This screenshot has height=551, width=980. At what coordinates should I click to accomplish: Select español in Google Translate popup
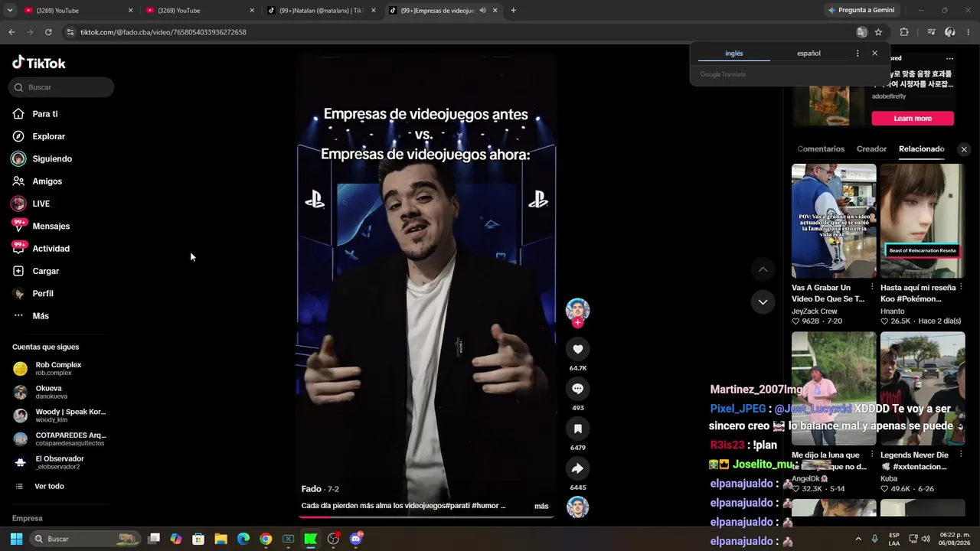pyautogui.click(x=808, y=54)
